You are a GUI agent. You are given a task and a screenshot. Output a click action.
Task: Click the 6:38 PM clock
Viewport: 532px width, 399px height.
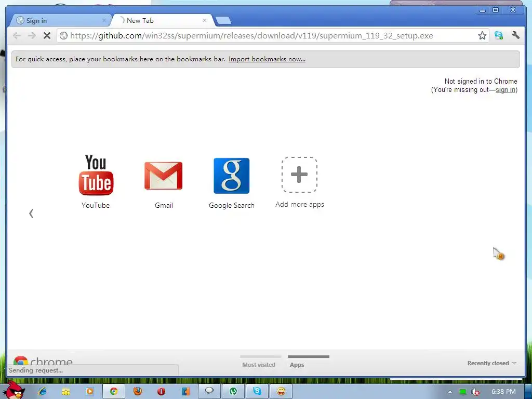point(503,392)
